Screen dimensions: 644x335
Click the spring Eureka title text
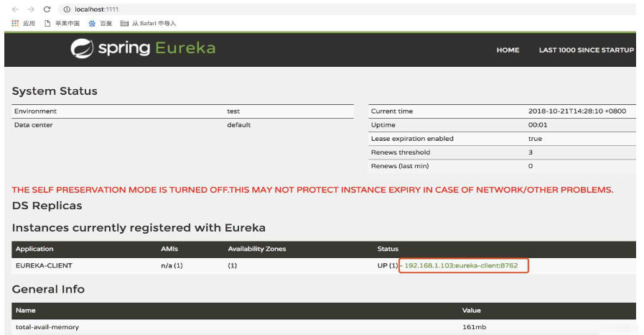(x=157, y=48)
